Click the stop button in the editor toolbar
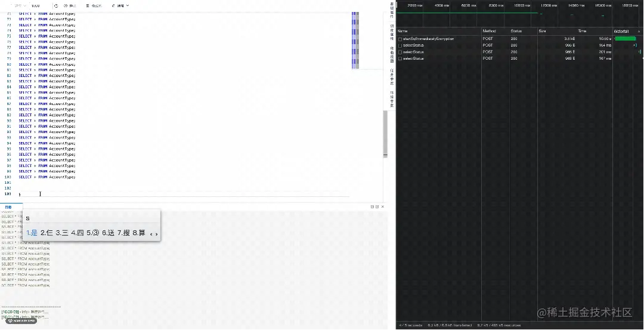644x330 pixels. pyautogui.click(x=70, y=6)
